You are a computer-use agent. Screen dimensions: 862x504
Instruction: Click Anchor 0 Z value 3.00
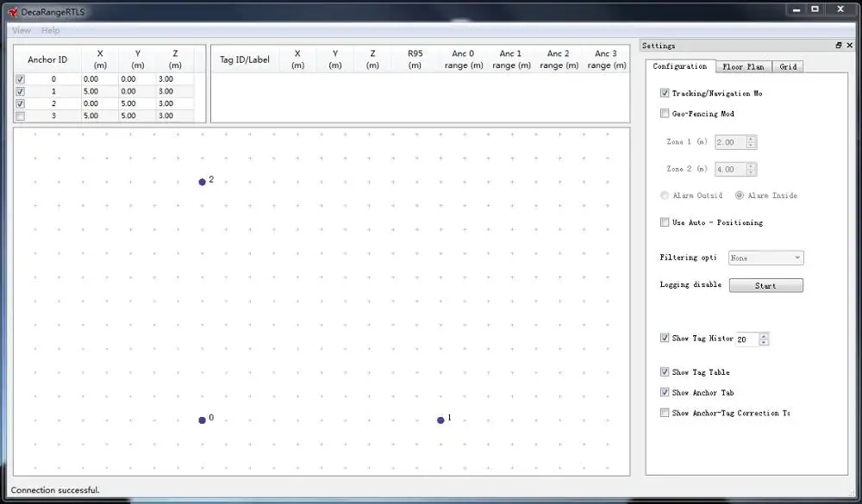[x=175, y=79]
